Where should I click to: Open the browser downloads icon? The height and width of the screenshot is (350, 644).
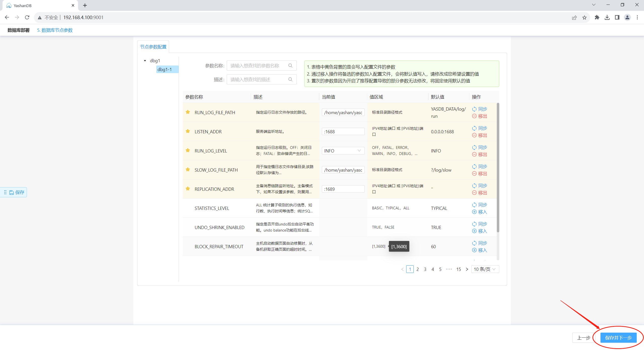(x=607, y=17)
